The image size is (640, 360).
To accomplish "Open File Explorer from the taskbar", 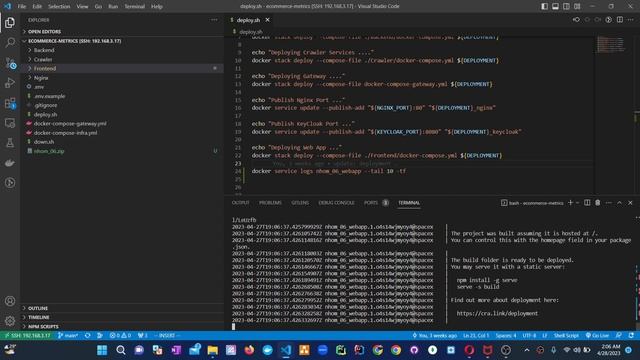I will click(212, 350).
